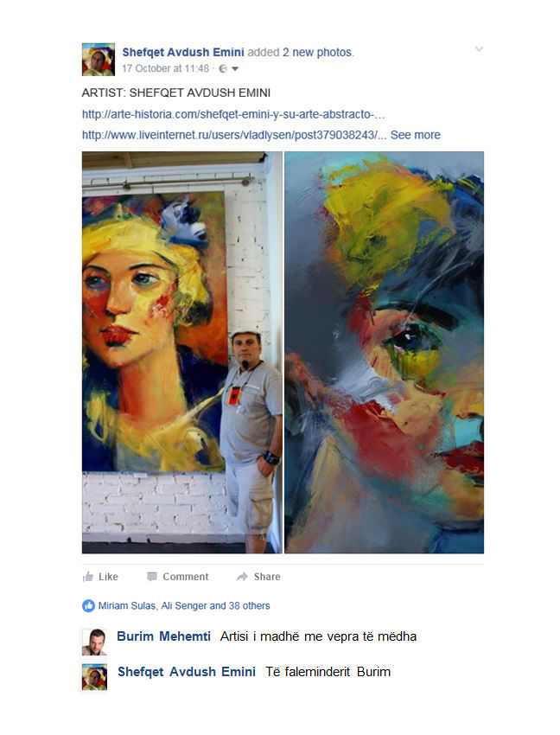View the abstract face painting photo on the right

[x=385, y=353]
